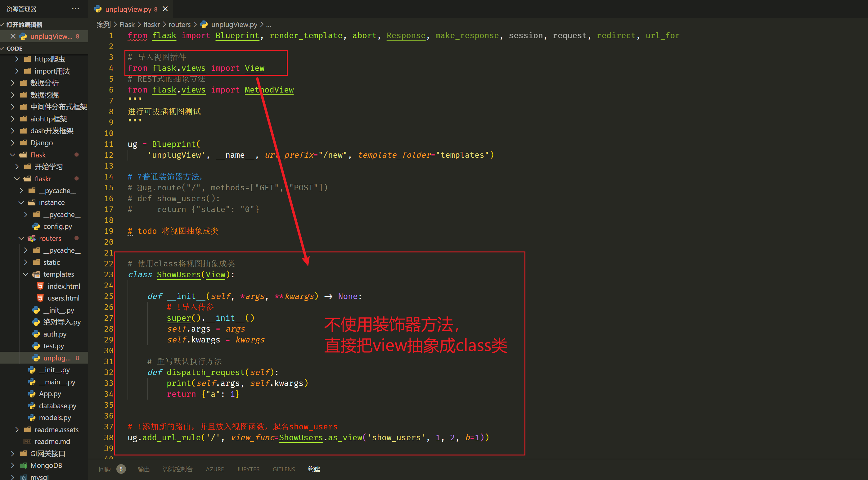Click the Explorer more actions ellipsis icon

[75, 9]
